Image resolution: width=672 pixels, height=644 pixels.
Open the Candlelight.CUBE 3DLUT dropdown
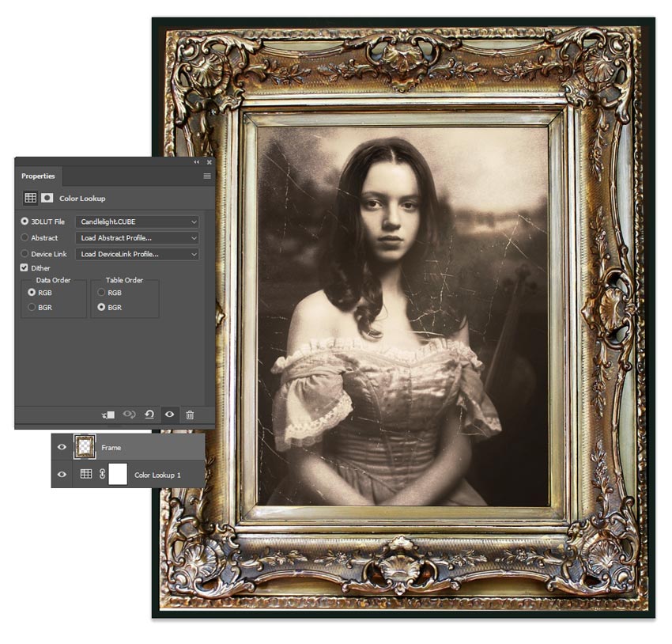click(138, 221)
